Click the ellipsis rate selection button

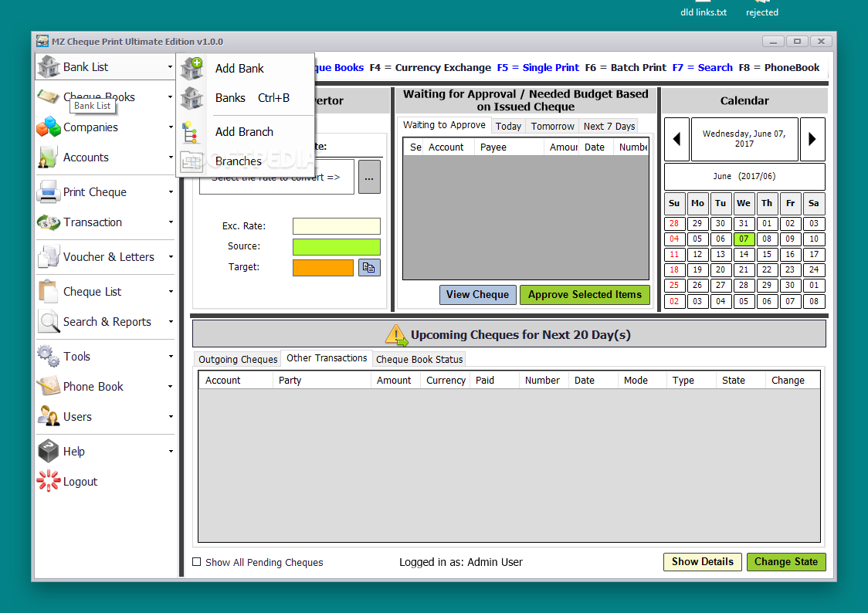(x=369, y=177)
